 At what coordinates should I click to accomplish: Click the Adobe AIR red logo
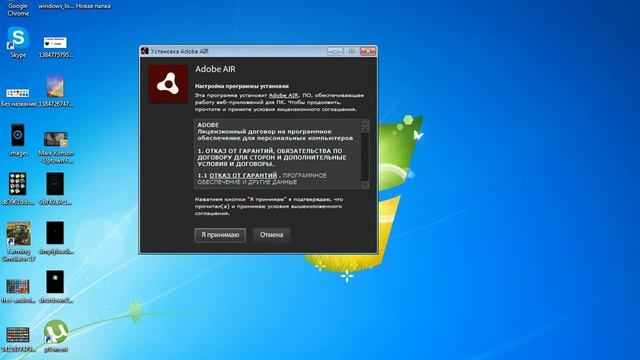tap(168, 84)
